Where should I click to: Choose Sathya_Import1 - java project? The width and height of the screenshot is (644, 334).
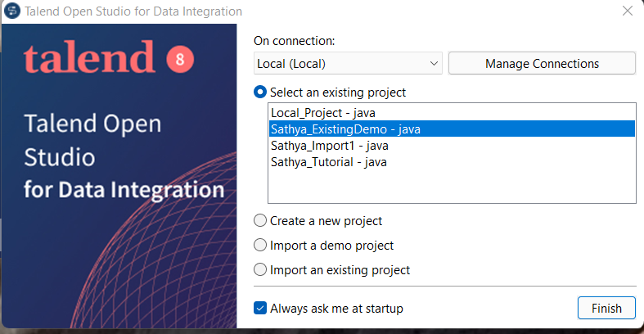tap(329, 146)
